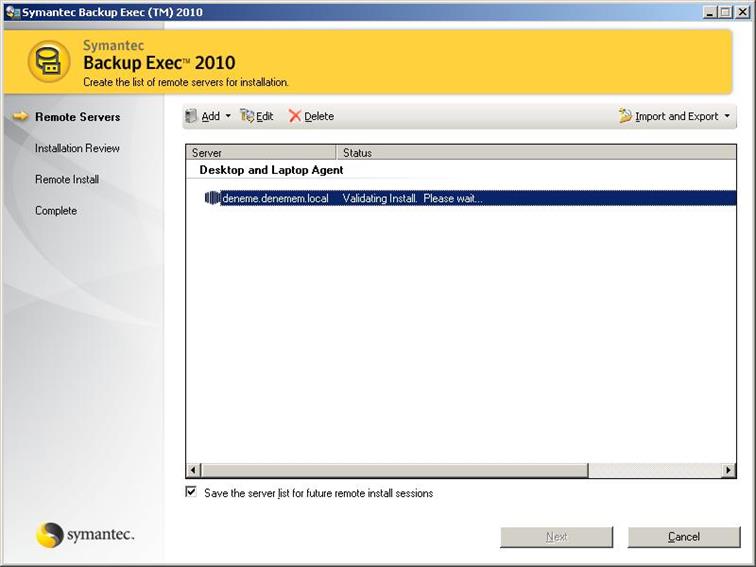The image size is (756, 567).
Task: Select the Installation Review step
Action: pos(77,148)
